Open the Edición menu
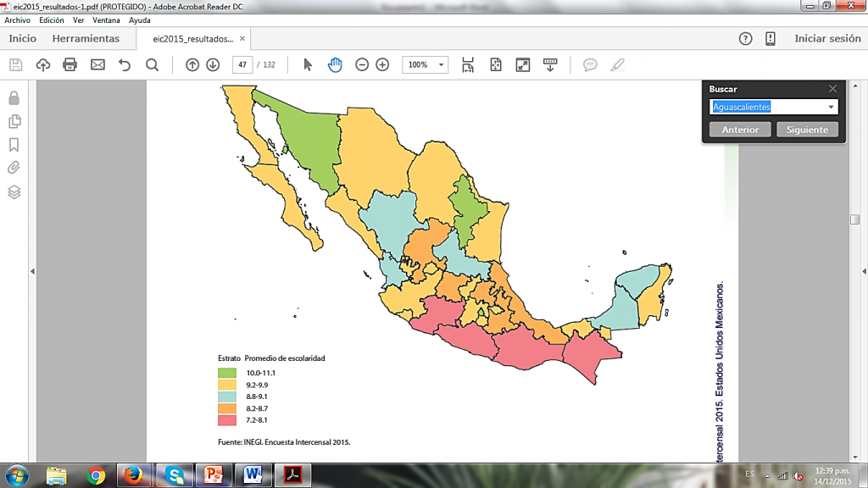 coord(51,19)
